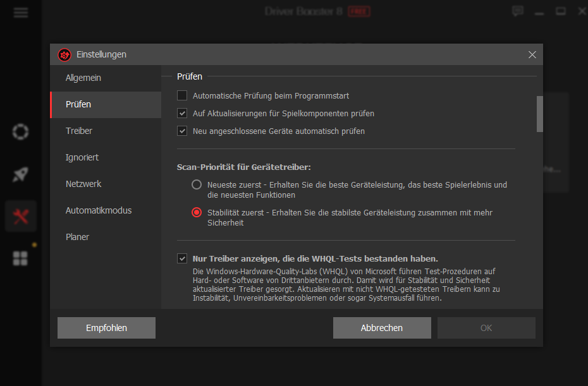This screenshot has height=386, width=588.
Task: Click the FREE badge next to Driver Booster 8
Action: (360, 11)
